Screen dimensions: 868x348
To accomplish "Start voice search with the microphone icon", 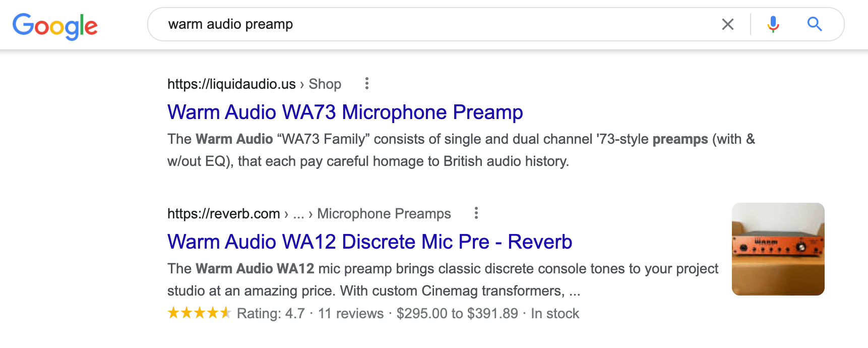I will tap(773, 24).
